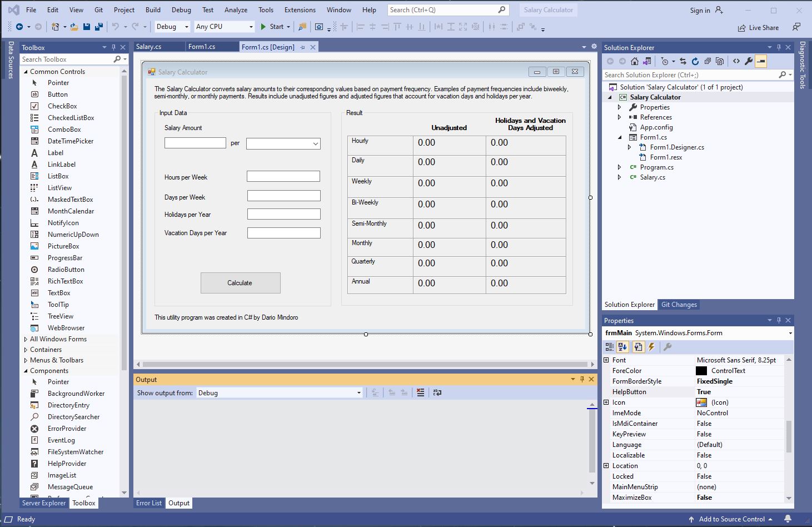
Task: Open Data Sources side tab
Action: click(x=11, y=60)
